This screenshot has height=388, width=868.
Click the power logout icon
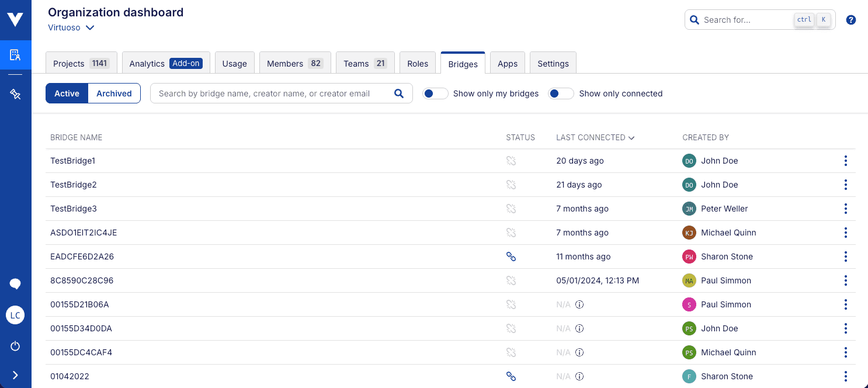pos(15,346)
